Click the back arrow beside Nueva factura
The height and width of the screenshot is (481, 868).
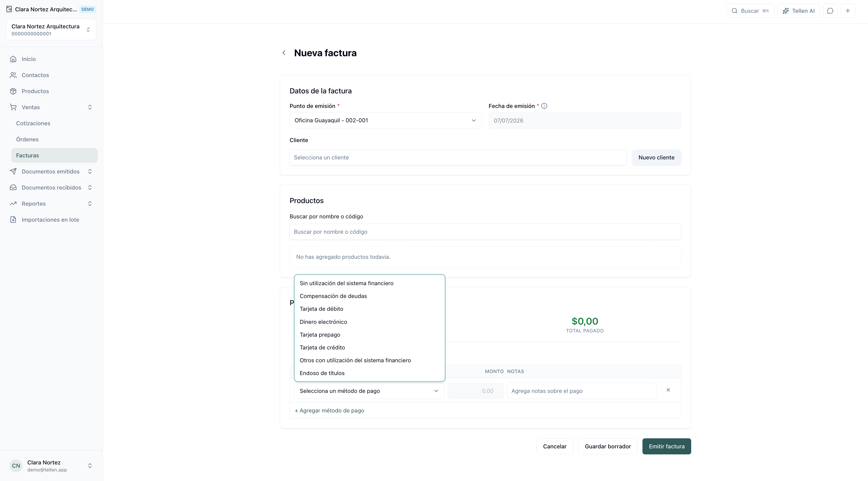(284, 53)
